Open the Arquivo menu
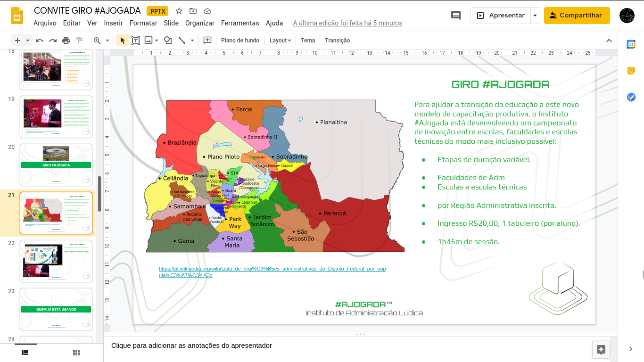The width and height of the screenshot is (644, 362). 45,23
